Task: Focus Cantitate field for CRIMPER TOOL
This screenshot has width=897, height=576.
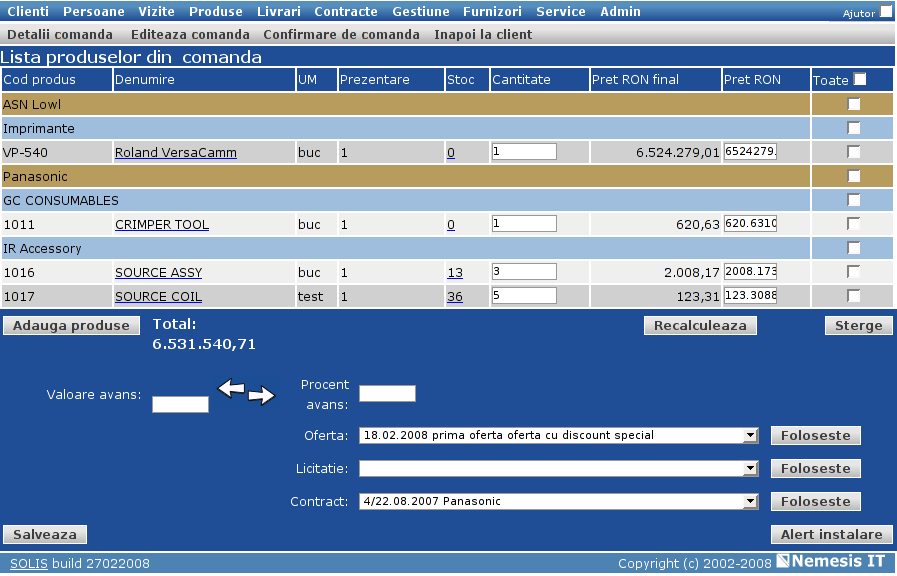Action: [524, 224]
